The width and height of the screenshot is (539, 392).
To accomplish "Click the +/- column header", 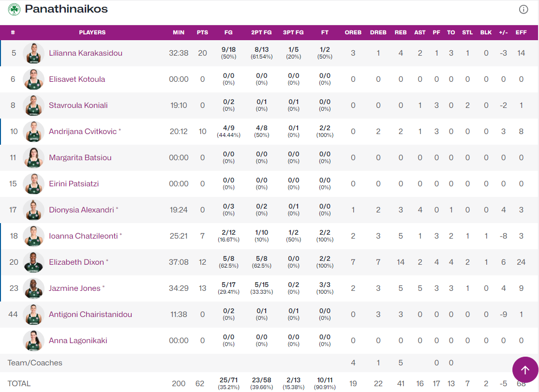I will tap(503, 32).
